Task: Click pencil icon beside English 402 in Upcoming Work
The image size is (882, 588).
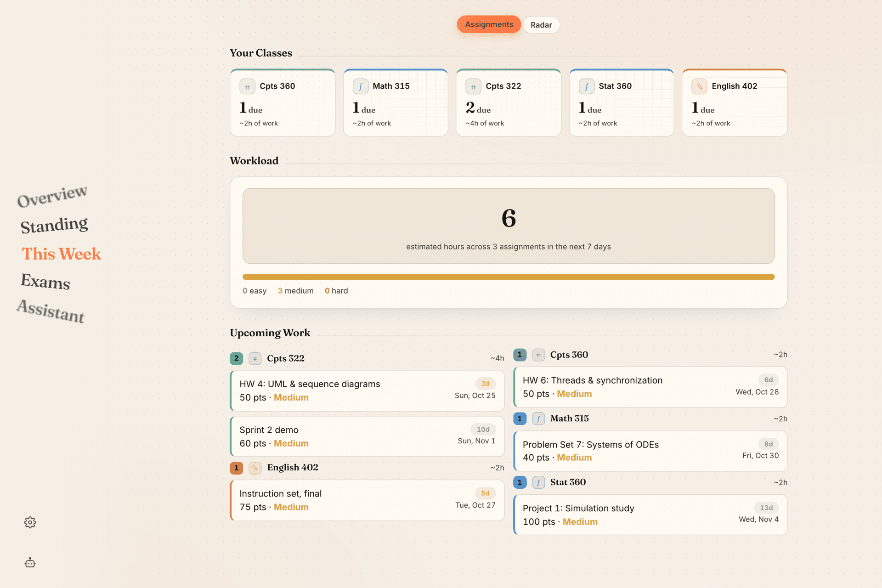Action: click(x=255, y=468)
